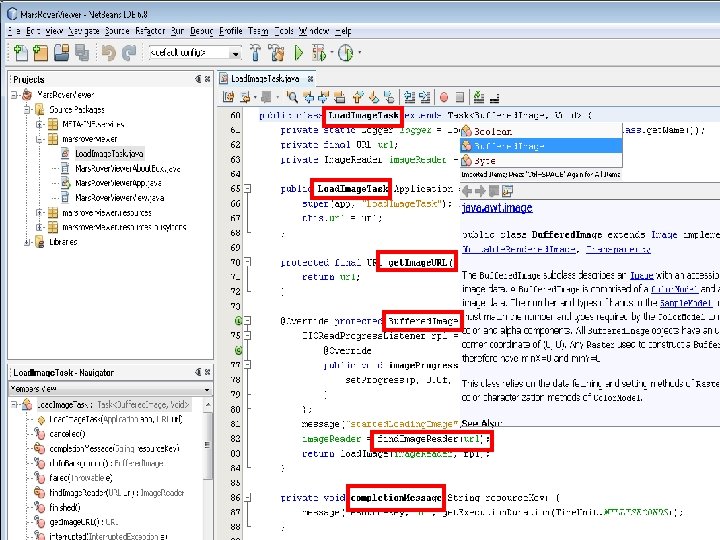
Task: Collapse code fold at line 65
Action: [x=248, y=188]
